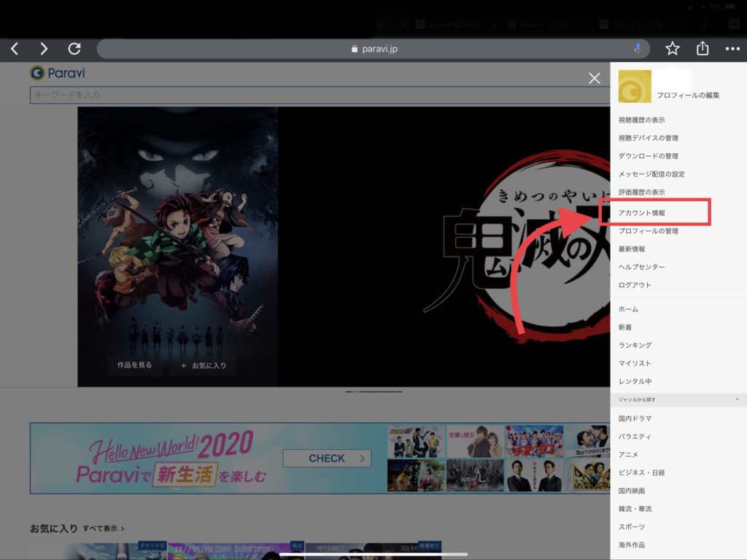Choose メッセージ配信の設定 menu item
Image resolution: width=747 pixels, height=560 pixels.
pos(651,174)
